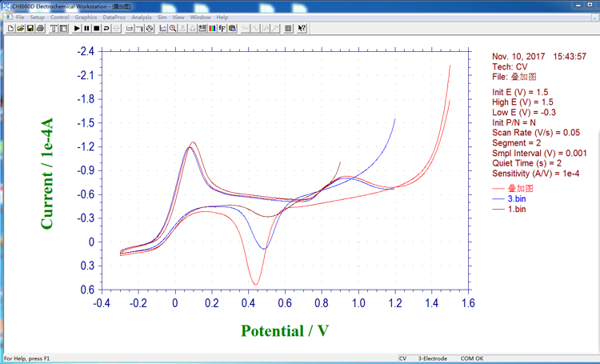Viewport: 600px width, 364px height.
Task: Click the date 'Nov. 10, 2017' text
Action: [518, 57]
